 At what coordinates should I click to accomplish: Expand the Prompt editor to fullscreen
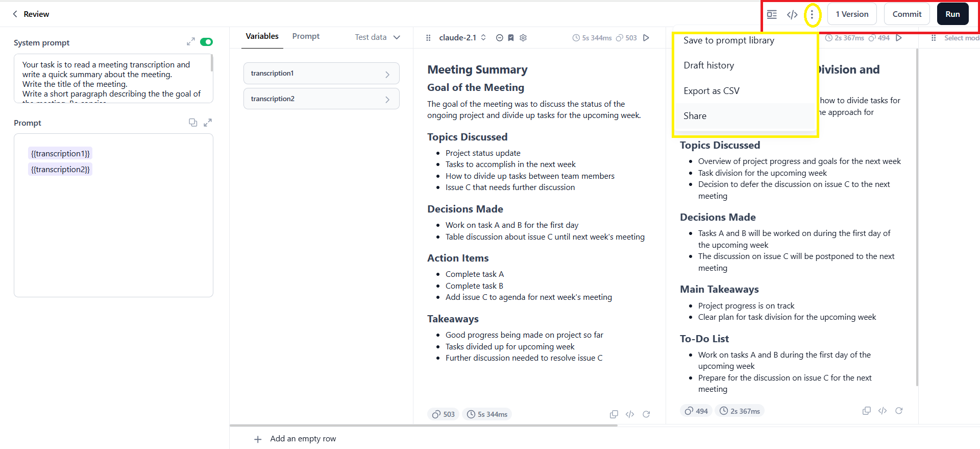pyautogui.click(x=208, y=123)
